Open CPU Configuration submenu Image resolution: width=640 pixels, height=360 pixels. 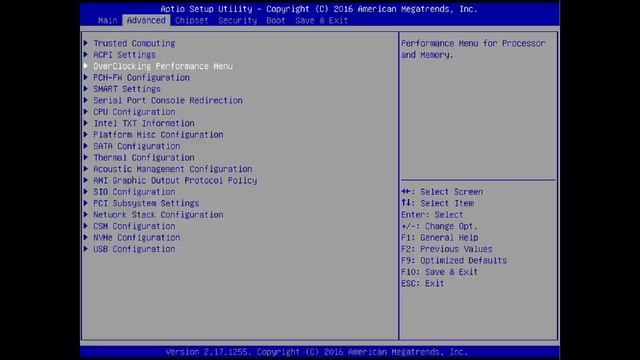tap(134, 112)
